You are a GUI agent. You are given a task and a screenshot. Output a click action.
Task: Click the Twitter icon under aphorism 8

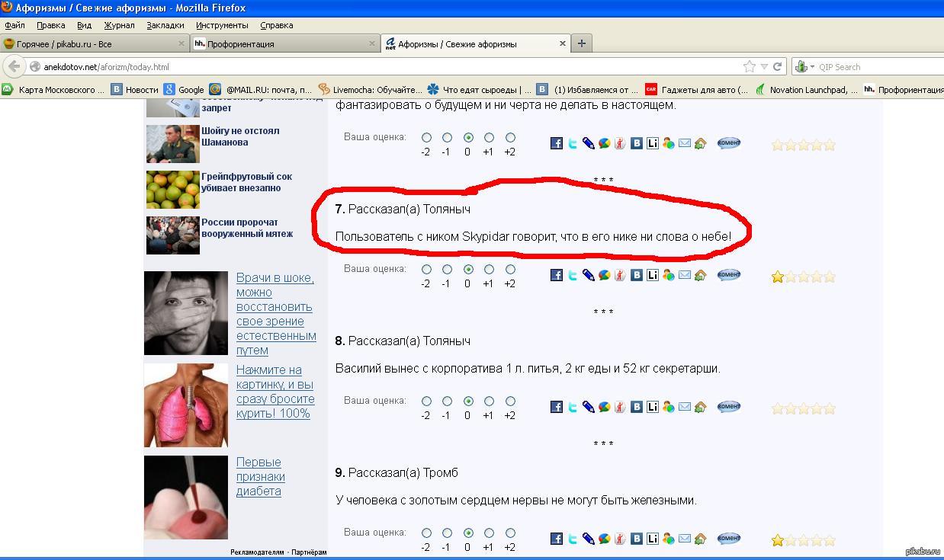573,407
